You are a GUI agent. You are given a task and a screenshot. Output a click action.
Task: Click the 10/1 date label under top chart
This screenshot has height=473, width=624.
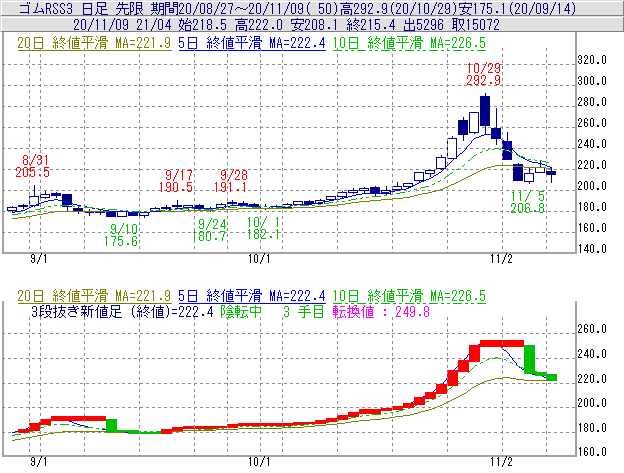click(259, 259)
